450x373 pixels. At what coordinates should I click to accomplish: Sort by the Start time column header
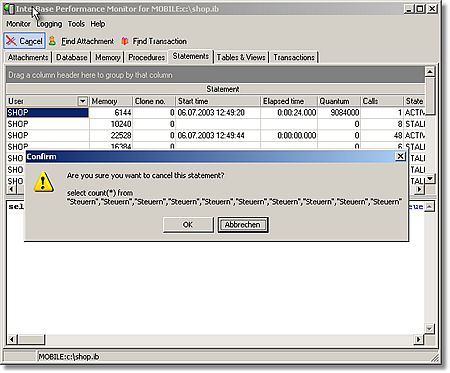click(218, 101)
